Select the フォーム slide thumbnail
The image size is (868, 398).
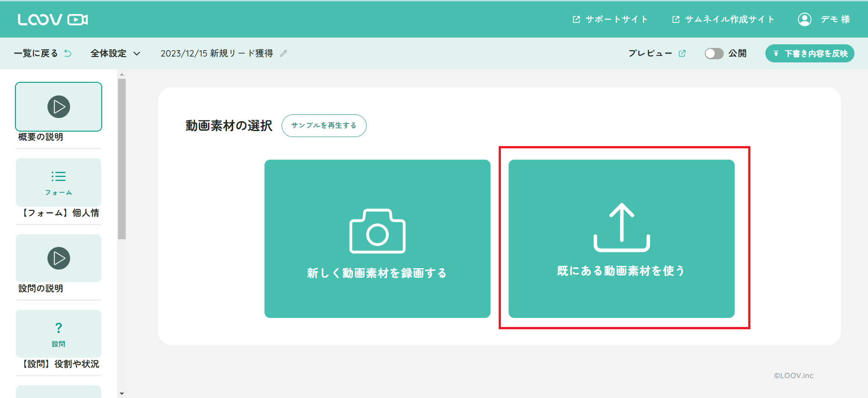58,182
